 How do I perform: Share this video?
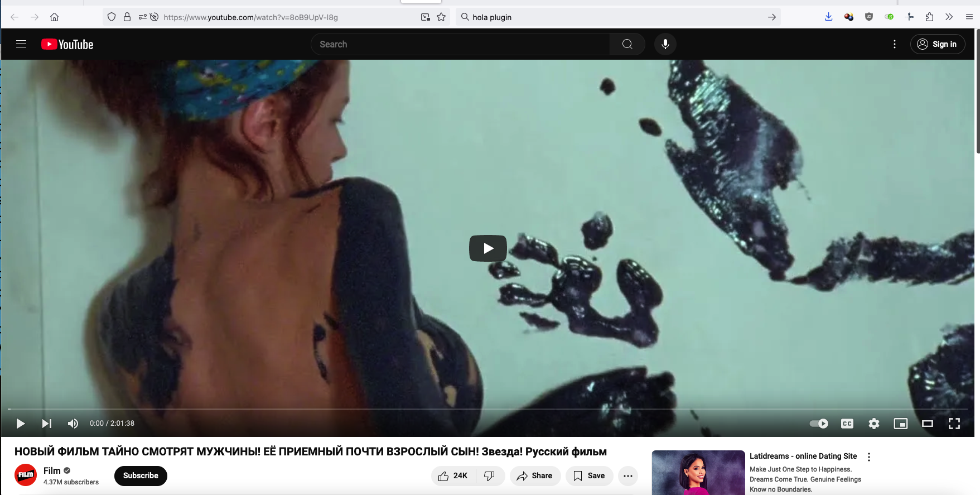535,476
